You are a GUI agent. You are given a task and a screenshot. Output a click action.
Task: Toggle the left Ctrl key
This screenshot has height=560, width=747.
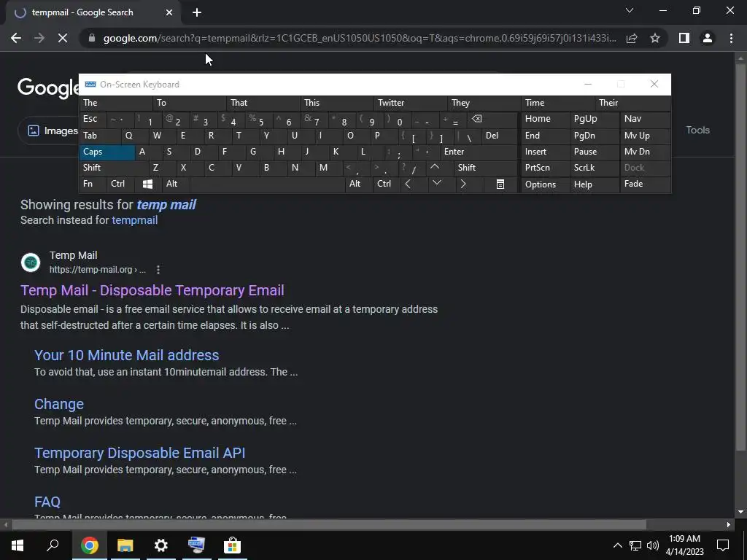point(120,184)
